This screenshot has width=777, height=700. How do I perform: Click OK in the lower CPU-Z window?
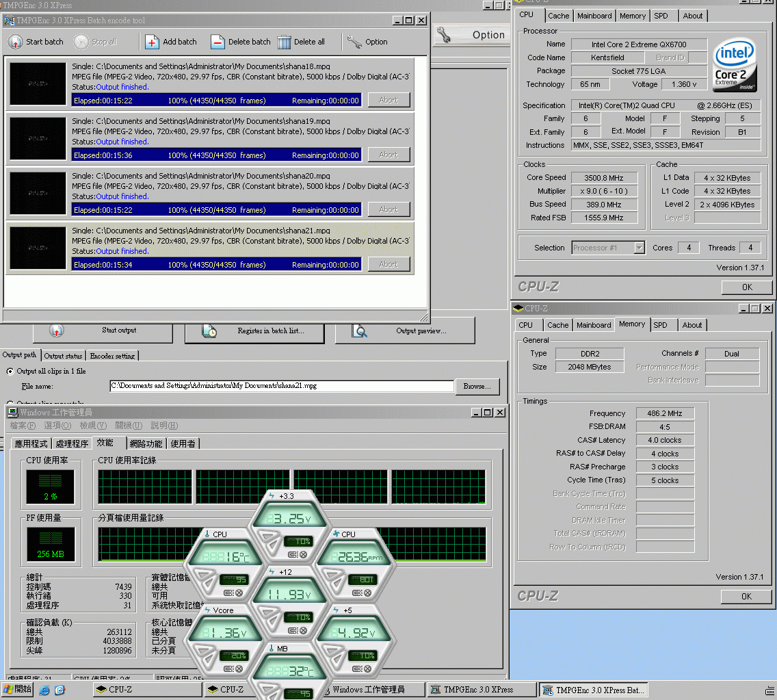coord(746,597)
